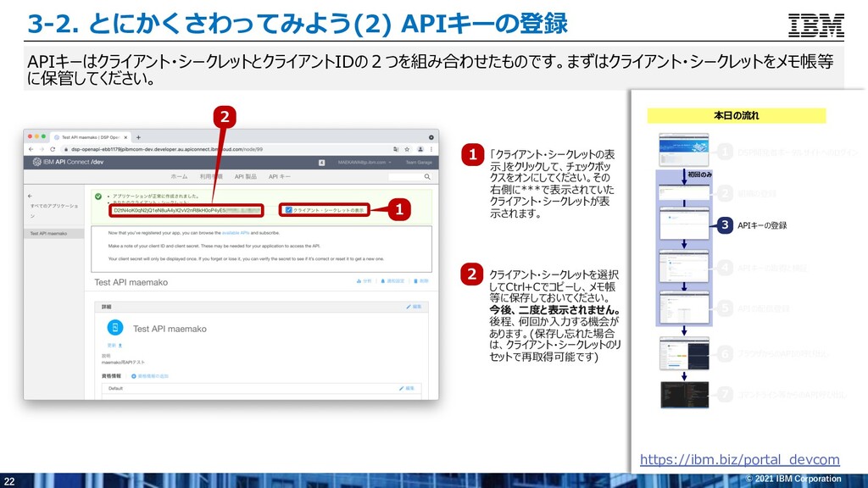
Task: Click the first flow thumbnail (portal login)
Action: (x=684, y=149)
